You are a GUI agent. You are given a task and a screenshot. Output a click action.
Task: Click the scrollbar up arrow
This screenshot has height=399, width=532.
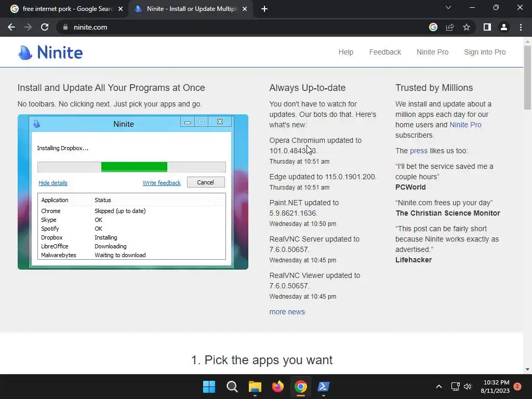tap(527, 42)
